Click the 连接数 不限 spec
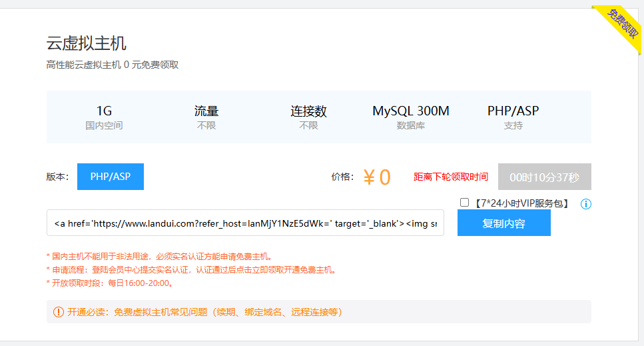 (308, 117)
